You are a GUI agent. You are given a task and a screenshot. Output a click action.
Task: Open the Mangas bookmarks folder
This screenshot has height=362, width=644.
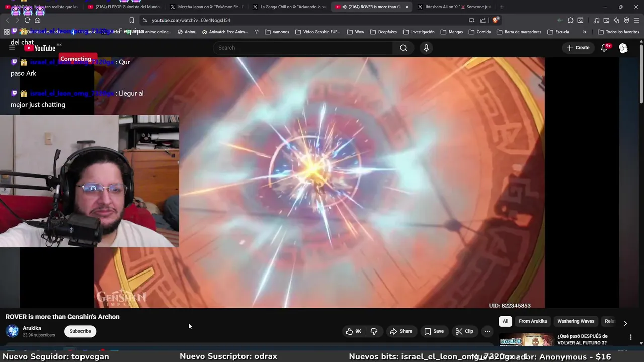pos(451,32)
